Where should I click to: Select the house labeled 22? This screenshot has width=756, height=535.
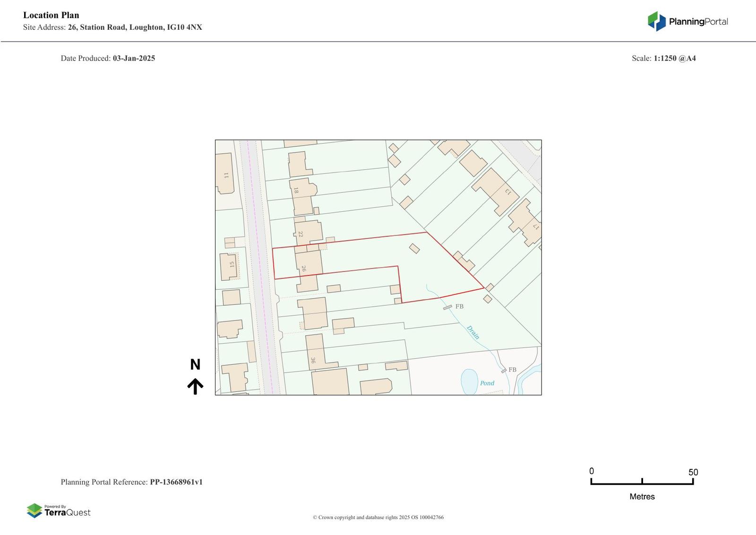309,233
